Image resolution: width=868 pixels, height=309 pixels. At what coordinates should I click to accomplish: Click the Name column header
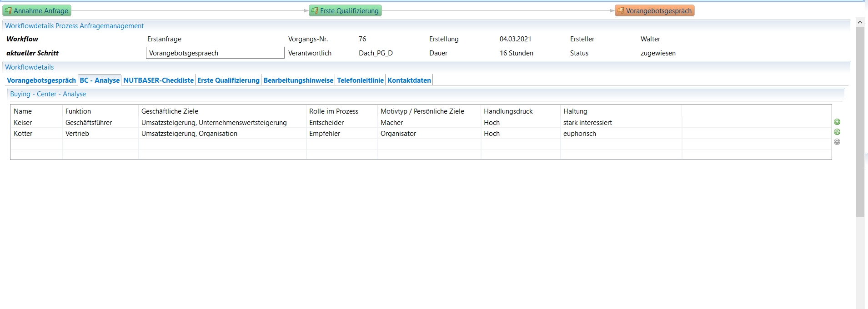click(x=36, y=111)
